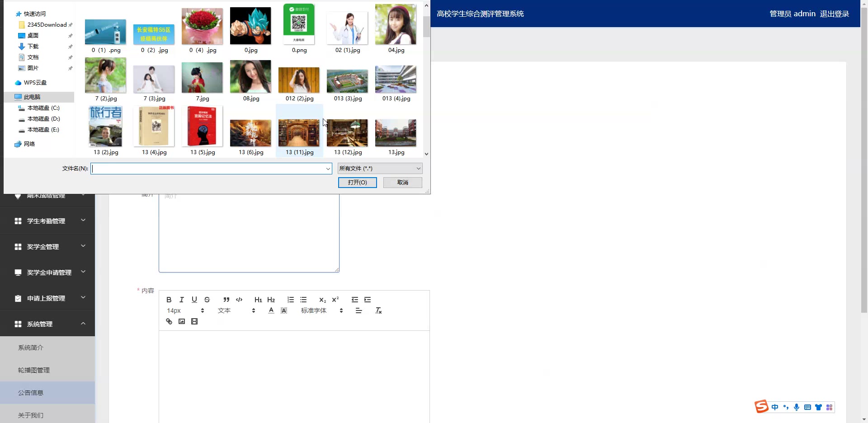Click Sogou IME 中 language toggle
This screenshot has width=868, height=423.
[775, 407]
